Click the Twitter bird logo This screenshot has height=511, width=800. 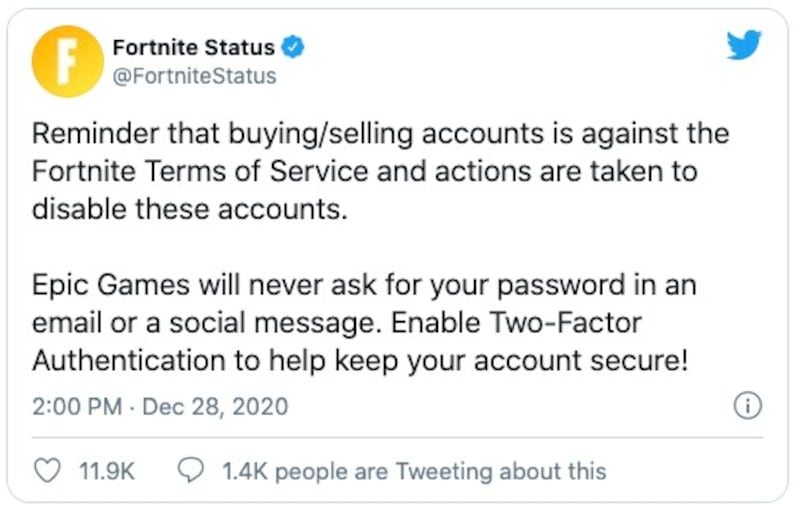744,46
